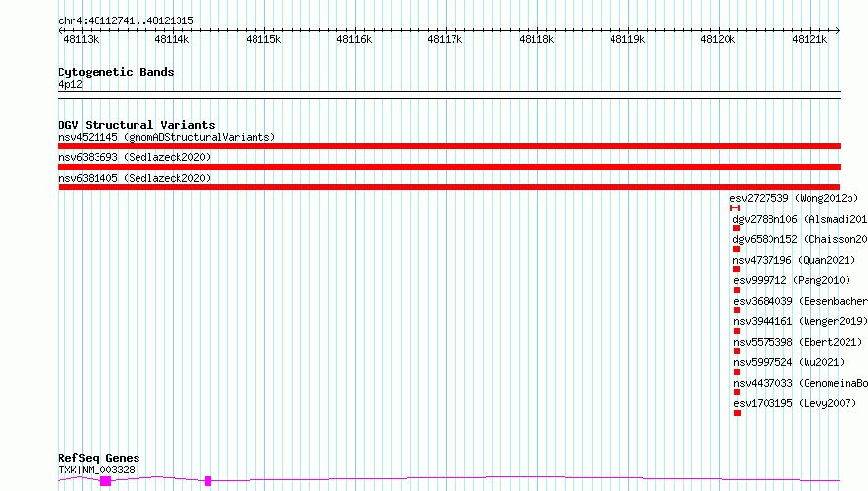Viewport: 868px width, 491px height.
Task: Click the ruler's left end arrow
Action: click(60, 31)
